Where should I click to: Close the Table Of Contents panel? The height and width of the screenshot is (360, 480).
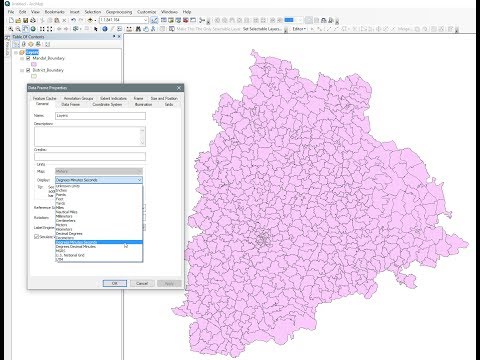119,36
